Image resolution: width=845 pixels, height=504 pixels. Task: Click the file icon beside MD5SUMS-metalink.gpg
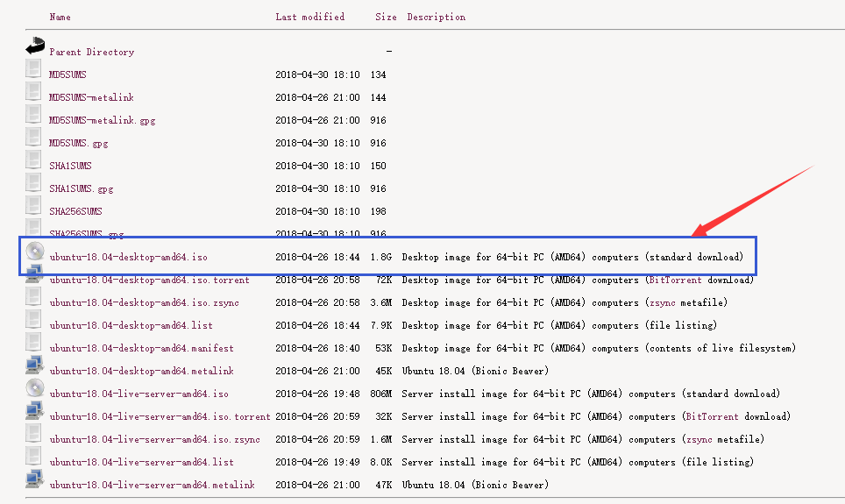tap(33, 114)
